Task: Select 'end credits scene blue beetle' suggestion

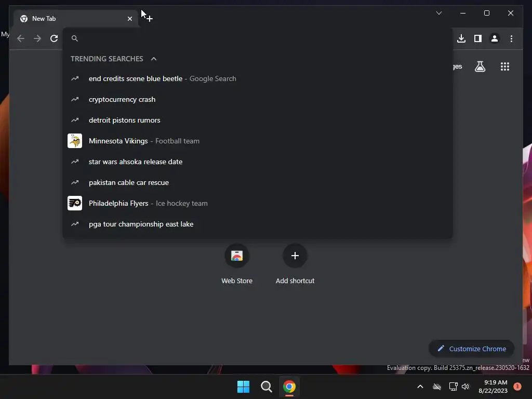Action: tap(258, 79)
